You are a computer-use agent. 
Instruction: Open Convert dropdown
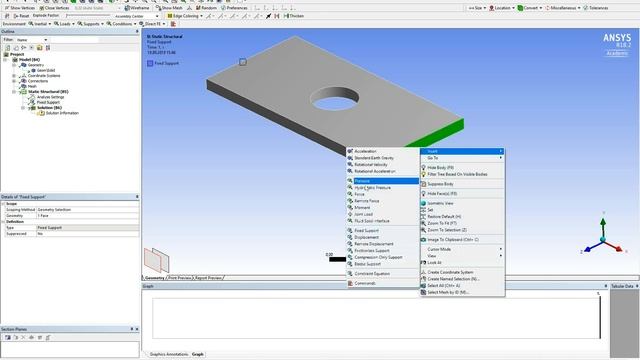coord(530,8)
